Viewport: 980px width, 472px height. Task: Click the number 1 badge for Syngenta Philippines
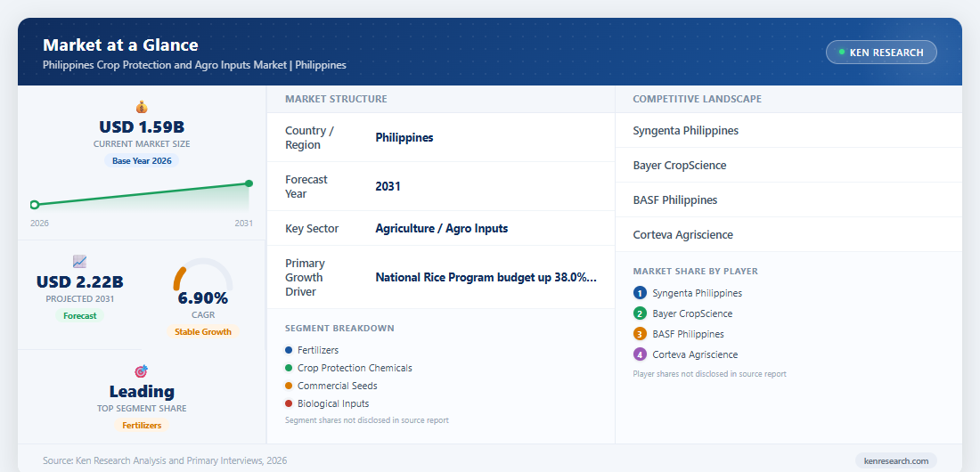[x=640, y=293]
